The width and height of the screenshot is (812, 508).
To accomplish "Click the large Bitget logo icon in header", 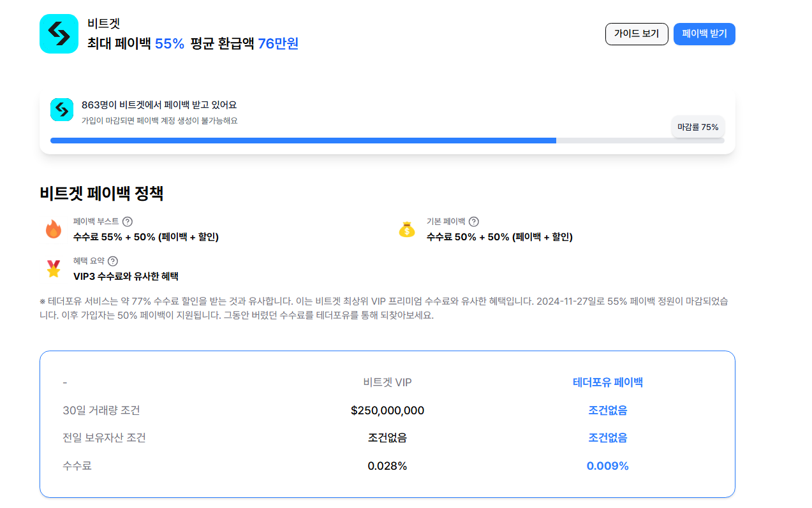I will (x=59, y=34).
